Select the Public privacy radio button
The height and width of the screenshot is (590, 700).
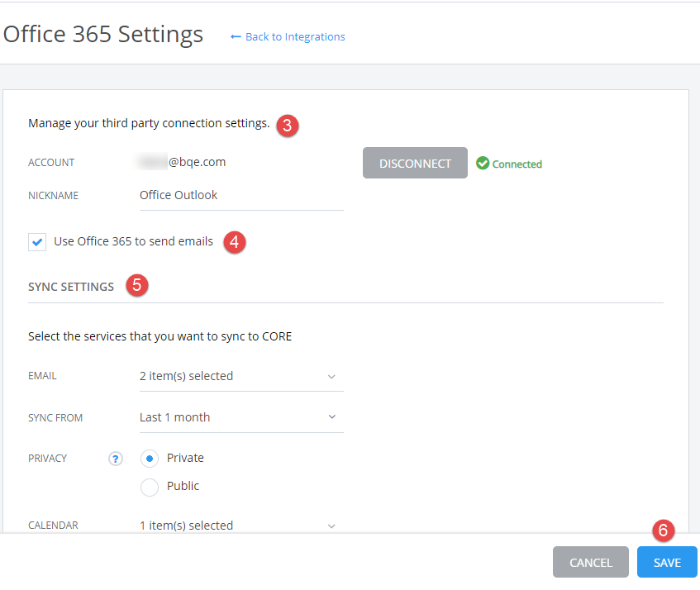click(149, 487)
